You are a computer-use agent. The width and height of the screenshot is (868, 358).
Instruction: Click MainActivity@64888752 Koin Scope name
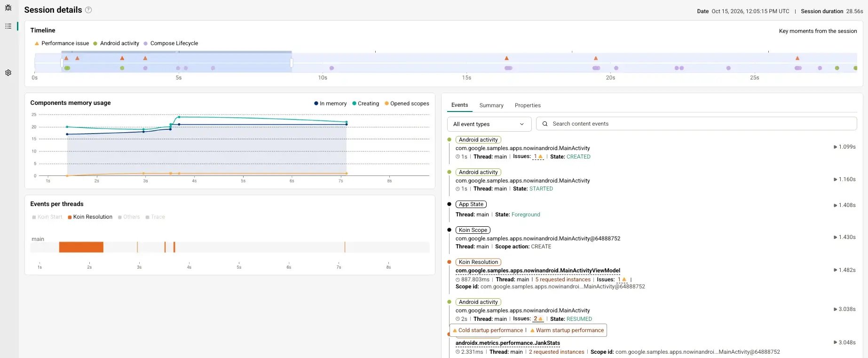coord(538,239)
